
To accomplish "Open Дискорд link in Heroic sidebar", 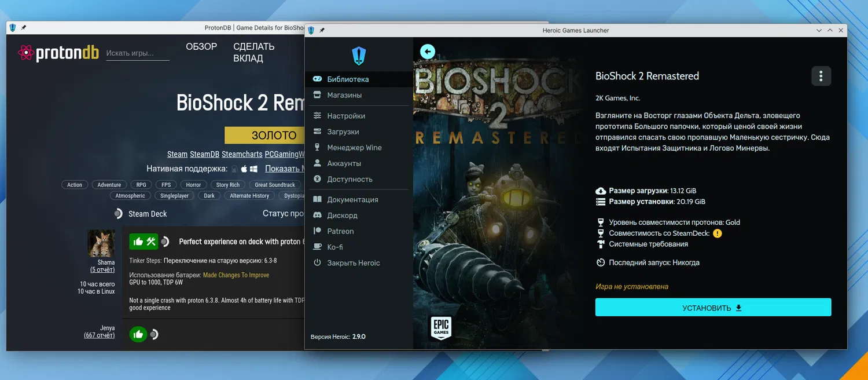I will tap(359, 215).
